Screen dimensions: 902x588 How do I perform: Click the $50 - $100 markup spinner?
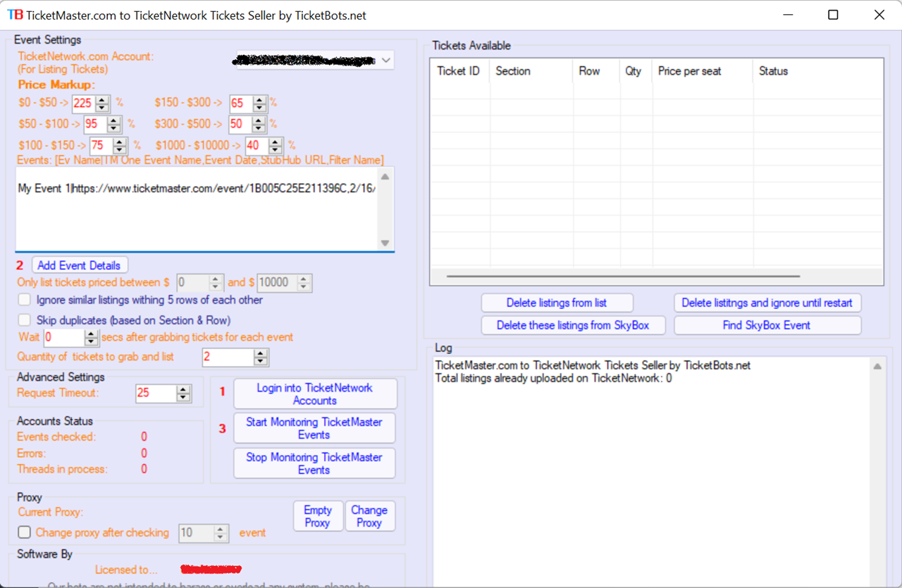(x=115, y=125)
